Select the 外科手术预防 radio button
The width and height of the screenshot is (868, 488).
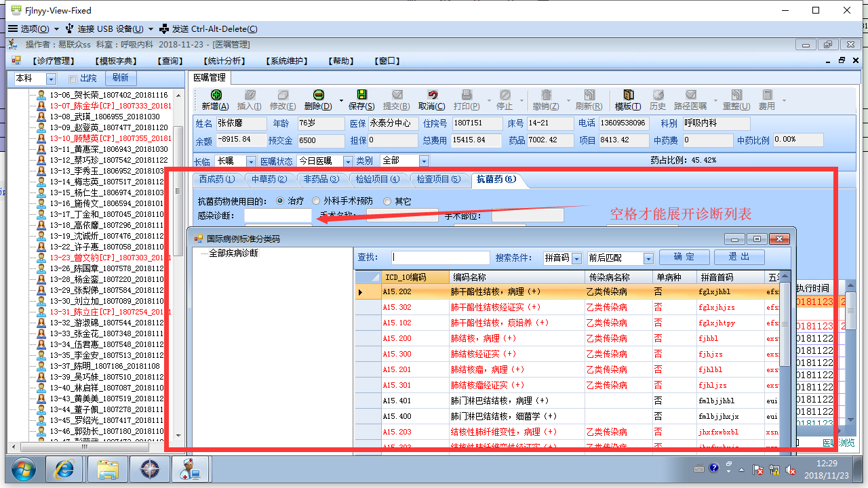pyautogui.click(x=316, y=201)
